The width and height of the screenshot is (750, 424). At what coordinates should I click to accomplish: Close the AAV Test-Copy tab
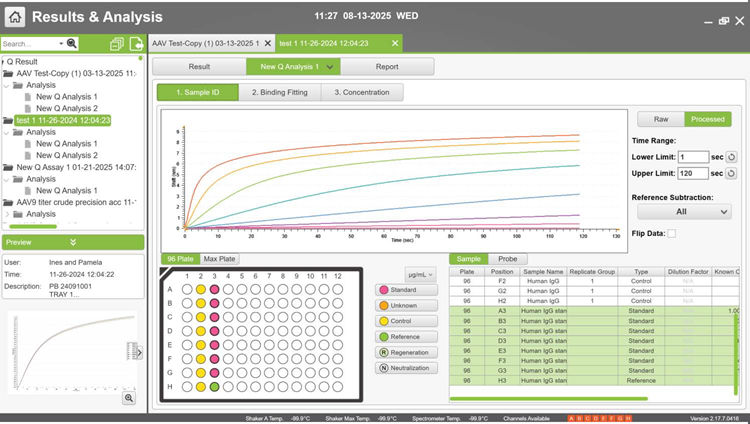pos(267,44)
